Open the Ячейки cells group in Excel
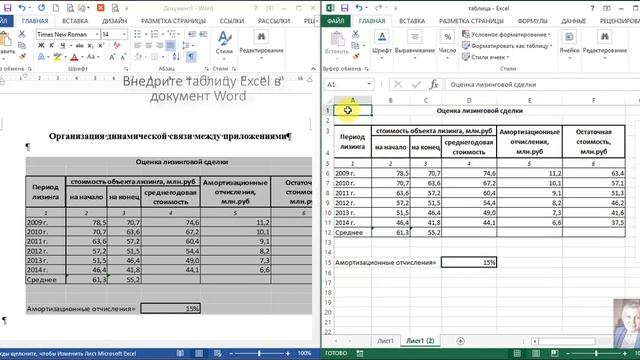The height and width of the screenshot is (360, 640). (569, 45)
